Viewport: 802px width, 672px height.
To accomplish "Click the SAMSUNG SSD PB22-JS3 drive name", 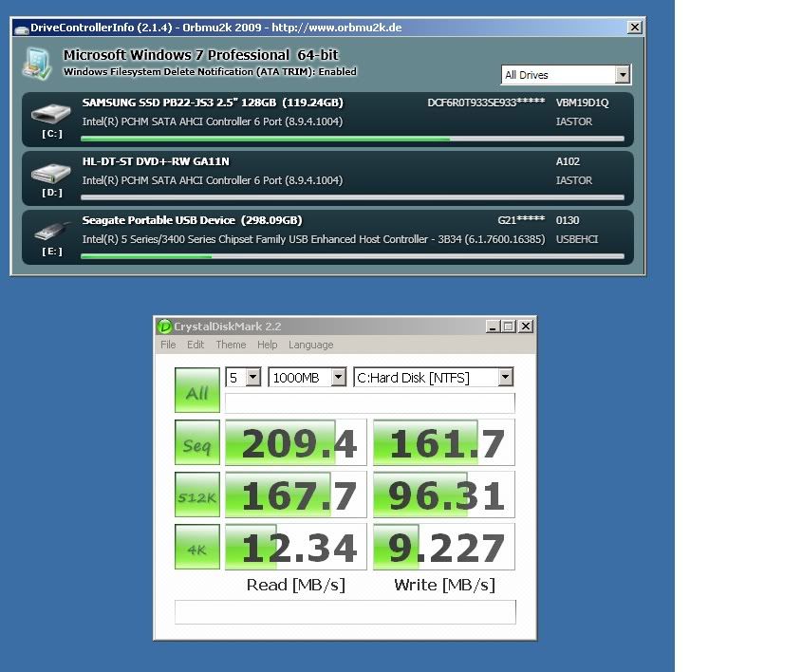I will [x=213, y=103].
